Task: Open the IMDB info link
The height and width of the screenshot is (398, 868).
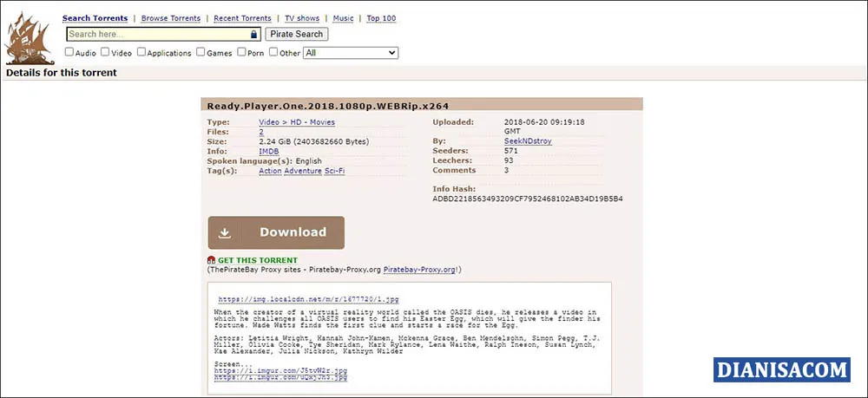Action: [x=269, y=152]
